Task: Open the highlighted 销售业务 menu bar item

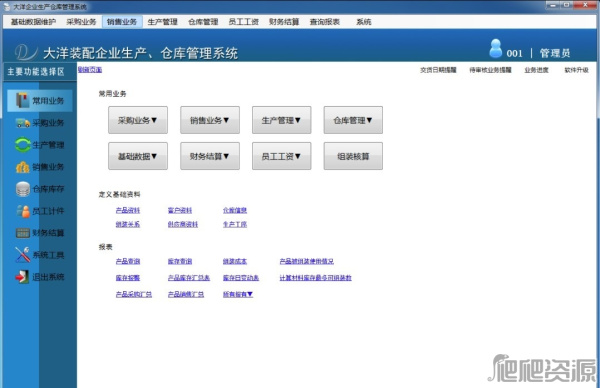Action: [122, 22]
